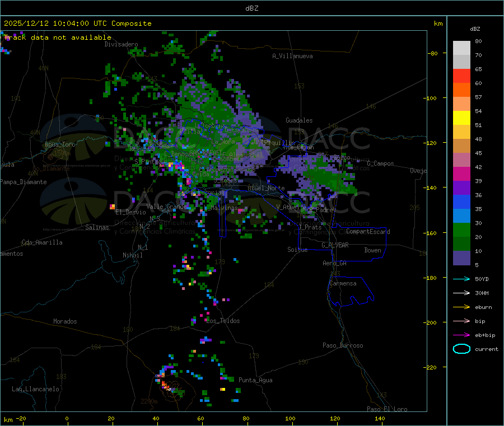
Task: Click the 'Punta_Agua' place label
Action: click(x=255, y=380)
